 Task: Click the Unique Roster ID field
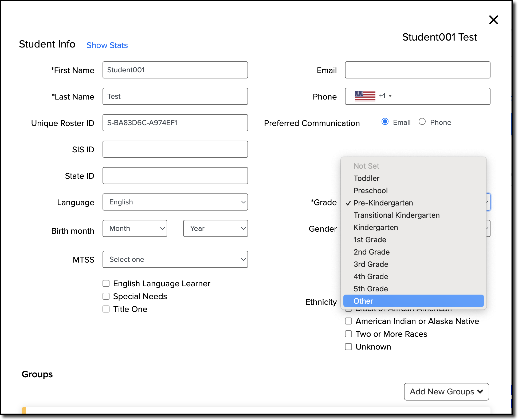tap(175, 123)
